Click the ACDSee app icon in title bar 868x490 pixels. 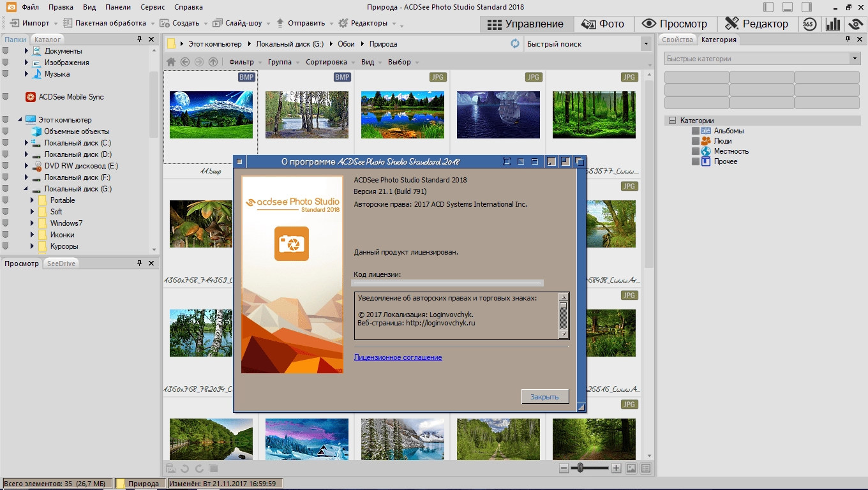(x=10, y=7)
